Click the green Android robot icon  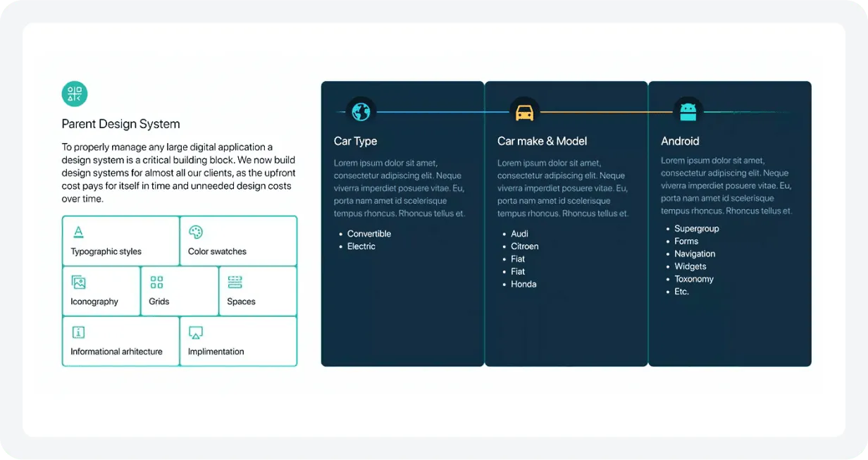click(x=688, y=111)
